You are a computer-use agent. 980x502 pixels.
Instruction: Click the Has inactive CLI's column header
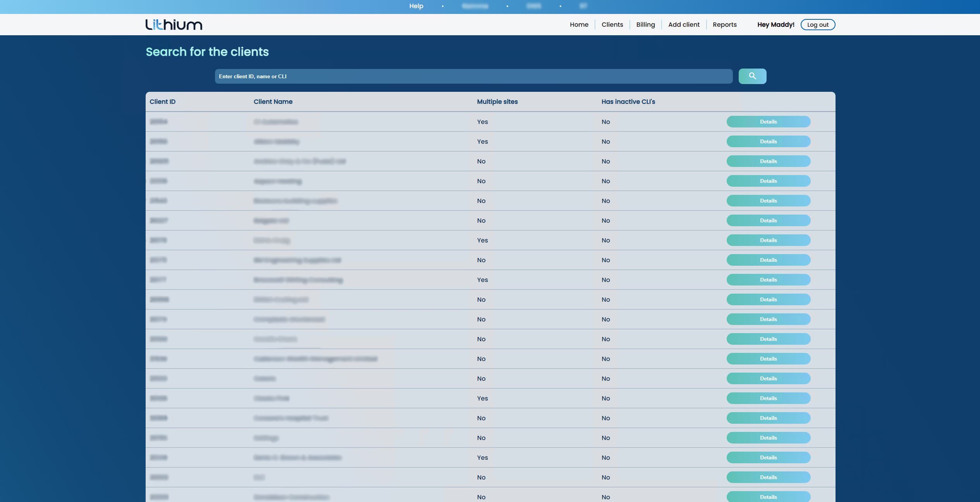[x=628, y=101]
